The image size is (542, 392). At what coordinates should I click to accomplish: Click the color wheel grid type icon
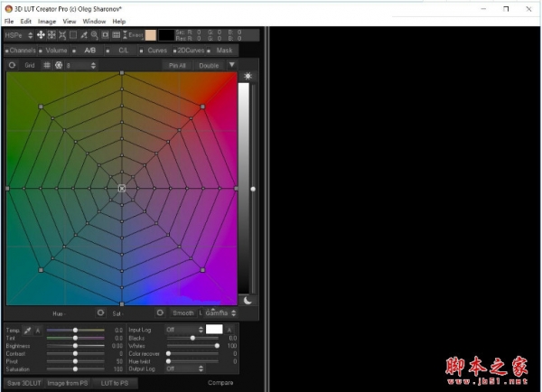click(x=59, y=65)
